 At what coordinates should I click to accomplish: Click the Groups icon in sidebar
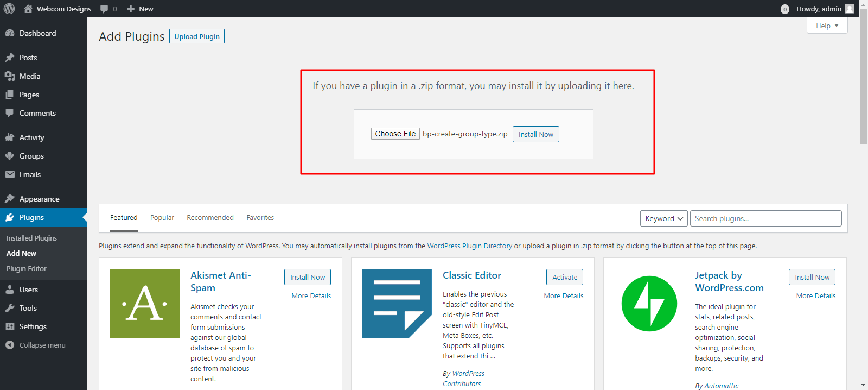point(10,156)
